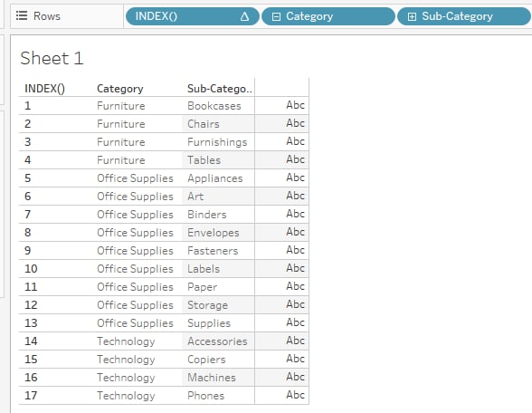Click the Abc mark in Art row
Screen dimensions: 532x413
pyautogui.click(x=295, y=196)
